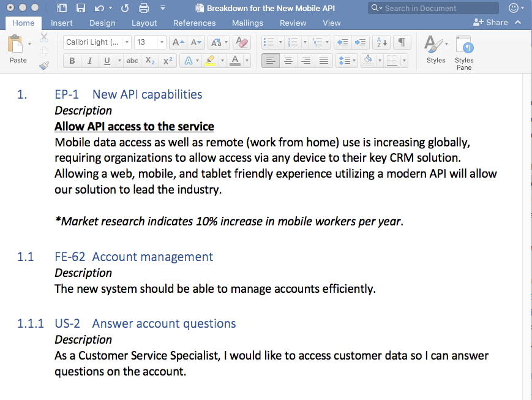This screenshot has height=400, width=532.
Task: Toggle Italic formatting
Action: [x=89, y=61]
